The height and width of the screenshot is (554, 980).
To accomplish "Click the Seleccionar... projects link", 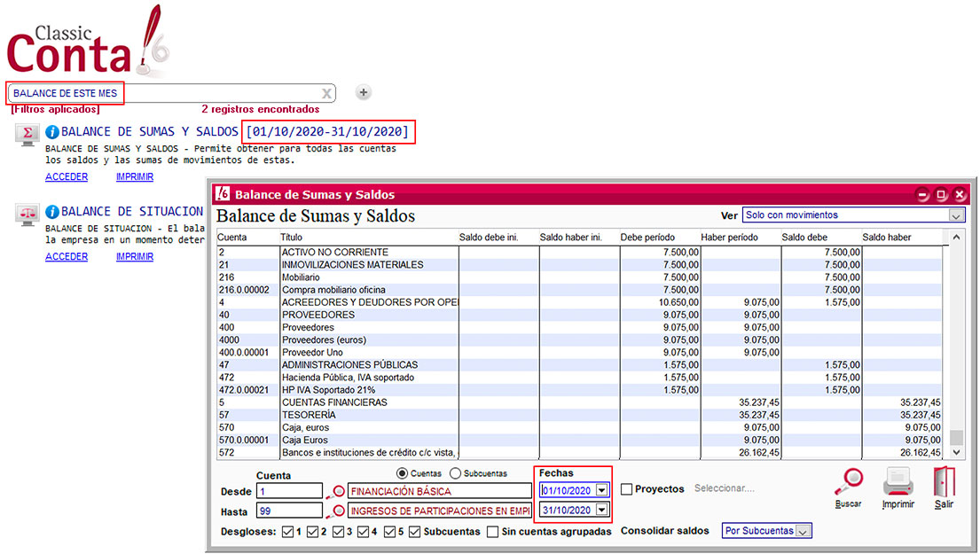I will click(x=724, y=488).
